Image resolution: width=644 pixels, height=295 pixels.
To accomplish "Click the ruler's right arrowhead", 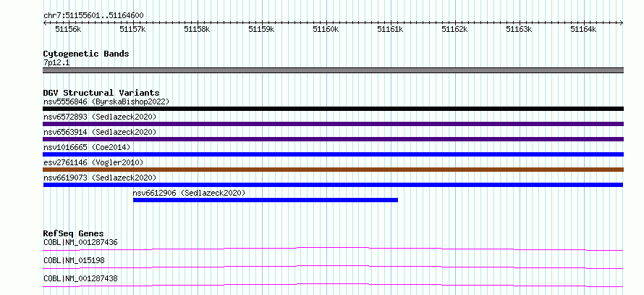I will click(622, 23).
